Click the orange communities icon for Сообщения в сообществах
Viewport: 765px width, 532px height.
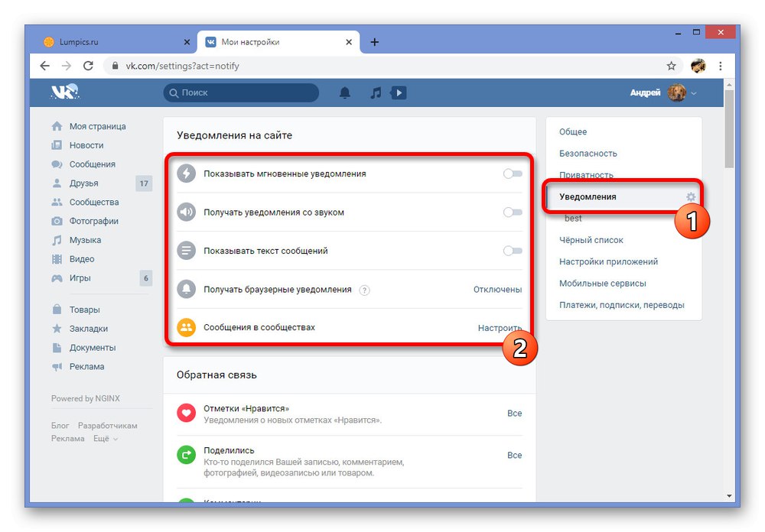pos(186,328)
